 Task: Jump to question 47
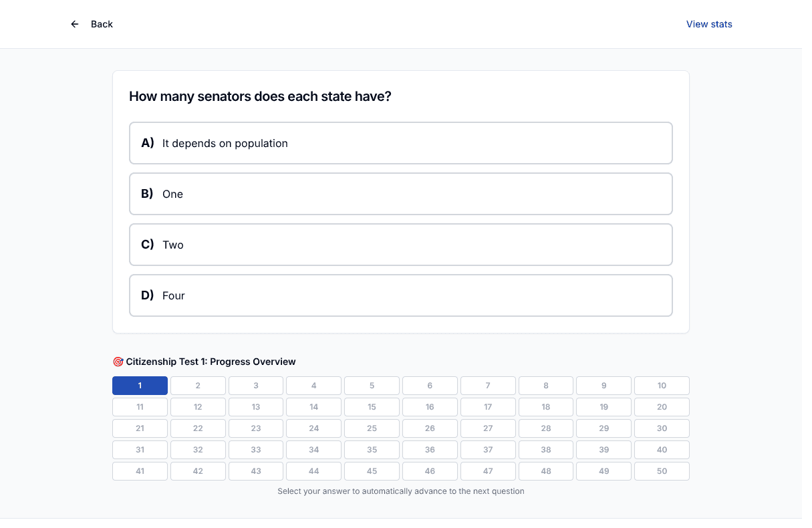point(488,471)
